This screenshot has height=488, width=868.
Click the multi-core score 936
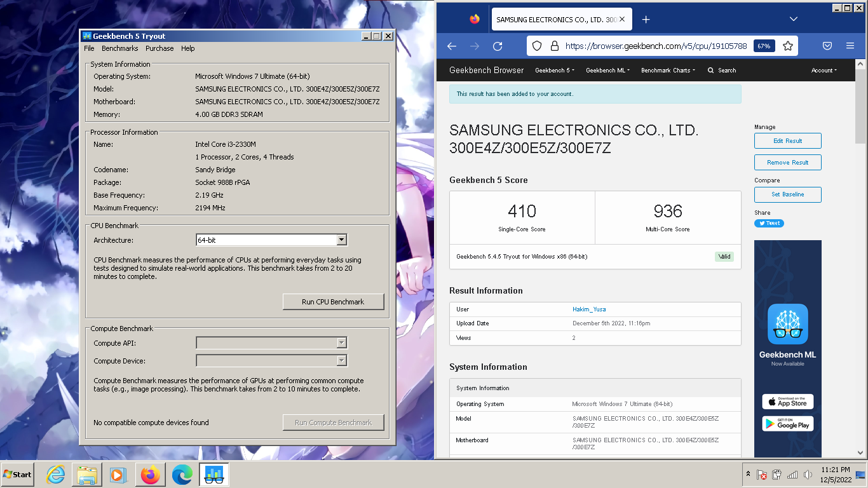[668, 211]
